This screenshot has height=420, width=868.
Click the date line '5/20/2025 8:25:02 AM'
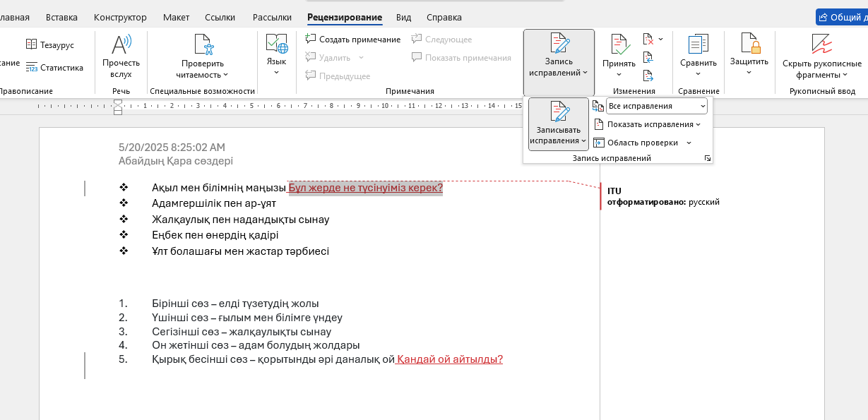(172, 148)
